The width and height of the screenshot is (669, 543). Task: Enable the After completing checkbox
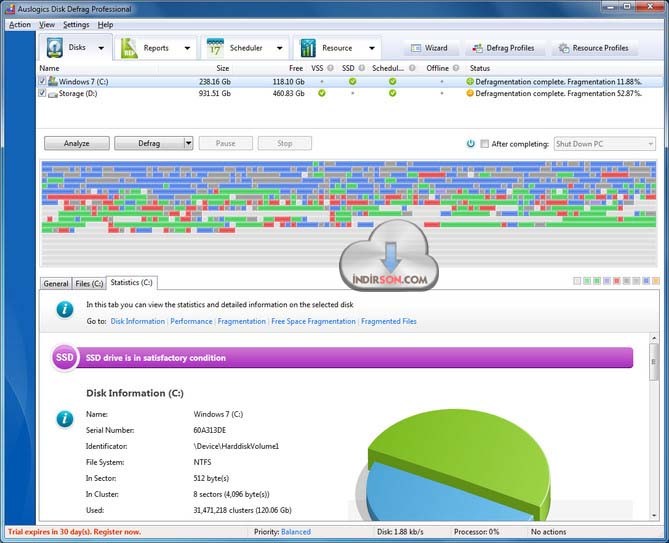click(x=484, y=144)
